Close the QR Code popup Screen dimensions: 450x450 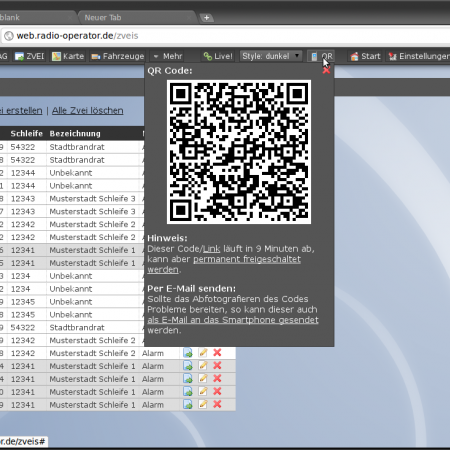[x=326, y=70]
